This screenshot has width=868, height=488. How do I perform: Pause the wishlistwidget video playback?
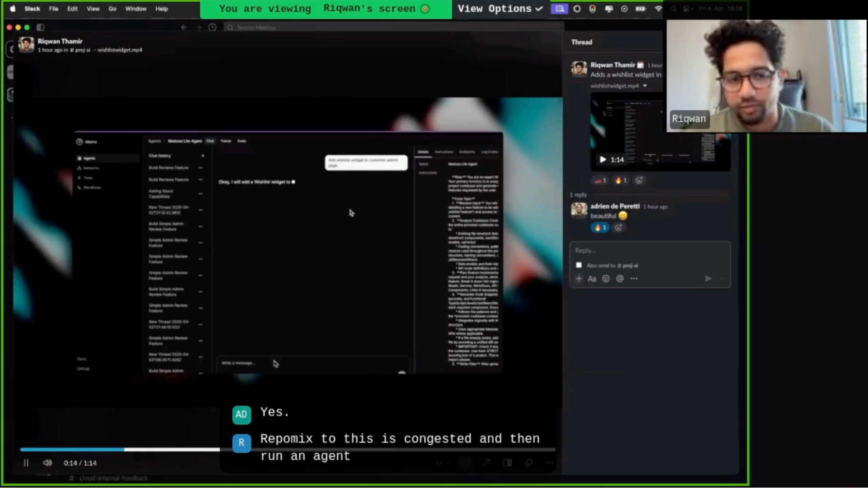coord(26,463)
